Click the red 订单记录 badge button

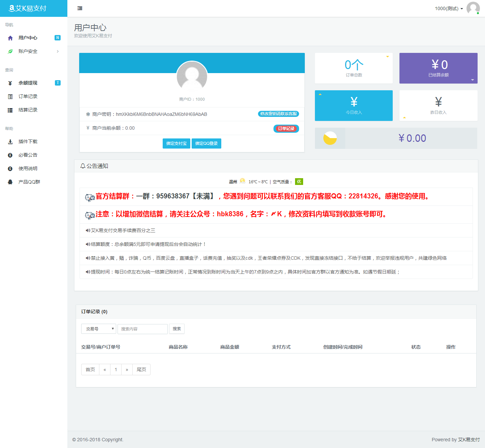point(286,129)
